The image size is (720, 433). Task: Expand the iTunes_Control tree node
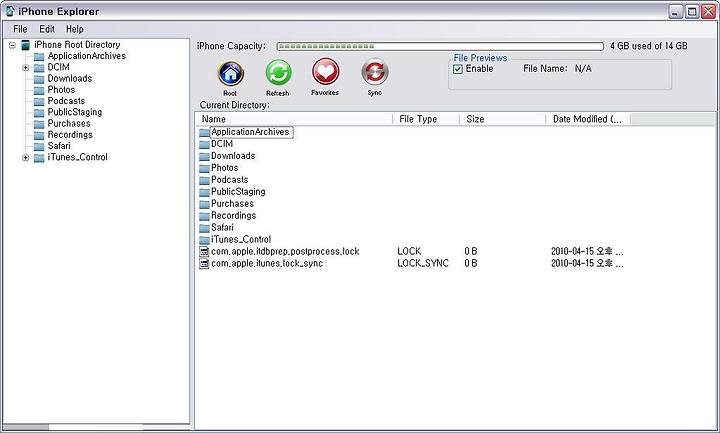click(26, 158)
